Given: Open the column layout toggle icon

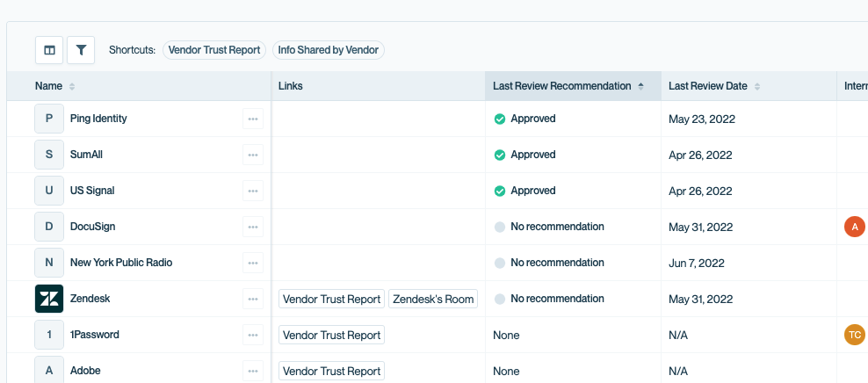Looking at the screenshot, I should [49, 50].
